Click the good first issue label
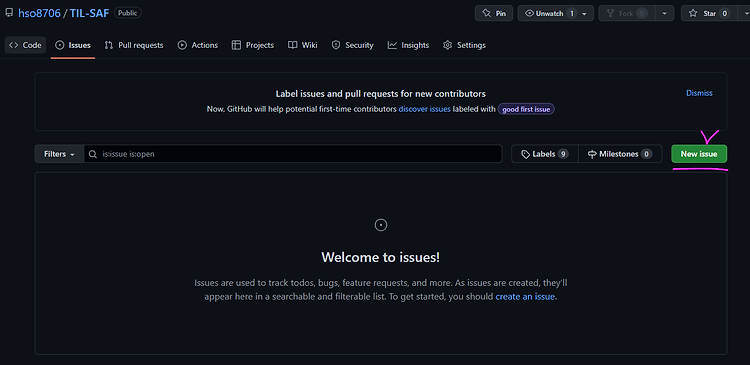750x365 pixels. coord(526,109)
